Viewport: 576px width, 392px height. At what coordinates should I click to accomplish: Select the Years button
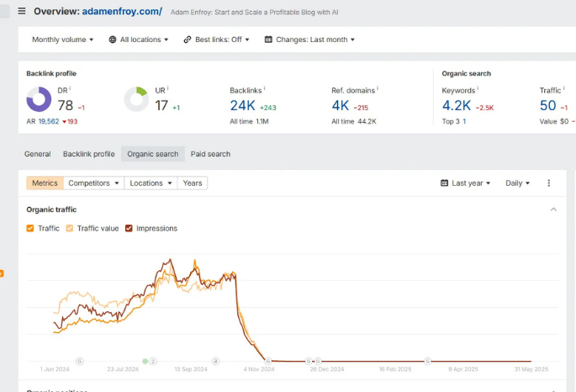tap(193, 183)
